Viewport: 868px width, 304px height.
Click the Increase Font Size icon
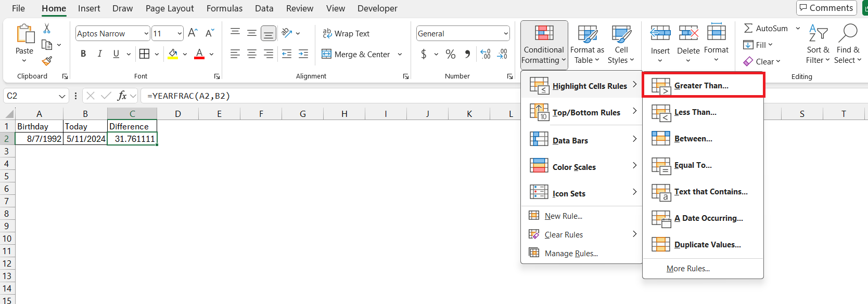point(193,33)
